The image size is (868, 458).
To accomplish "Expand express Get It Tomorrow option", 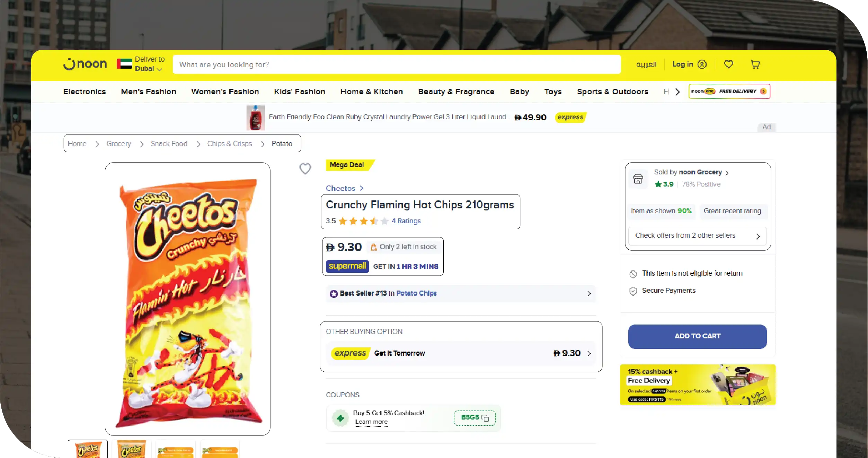I will click(461, 353).
